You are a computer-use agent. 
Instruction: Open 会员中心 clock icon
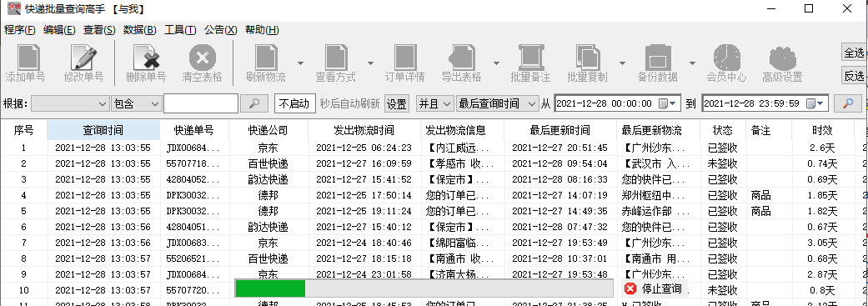coord(726,58)
